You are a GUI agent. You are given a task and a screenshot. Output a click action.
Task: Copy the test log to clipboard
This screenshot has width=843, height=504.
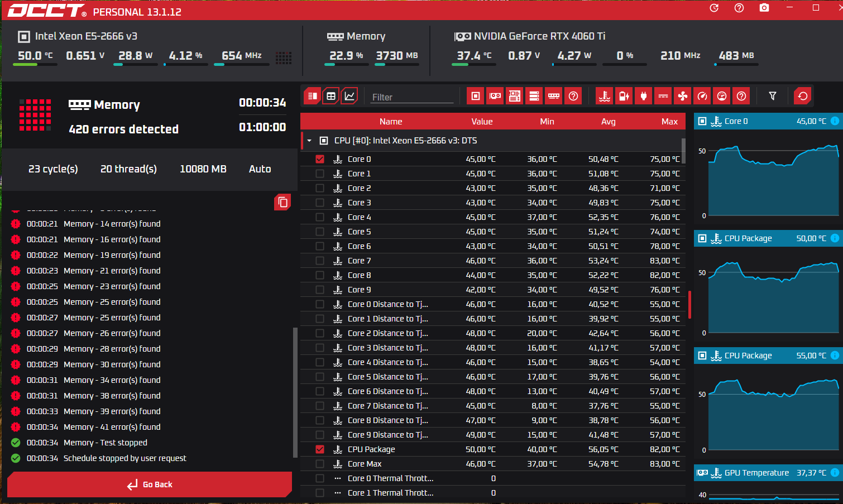point(283,202)
